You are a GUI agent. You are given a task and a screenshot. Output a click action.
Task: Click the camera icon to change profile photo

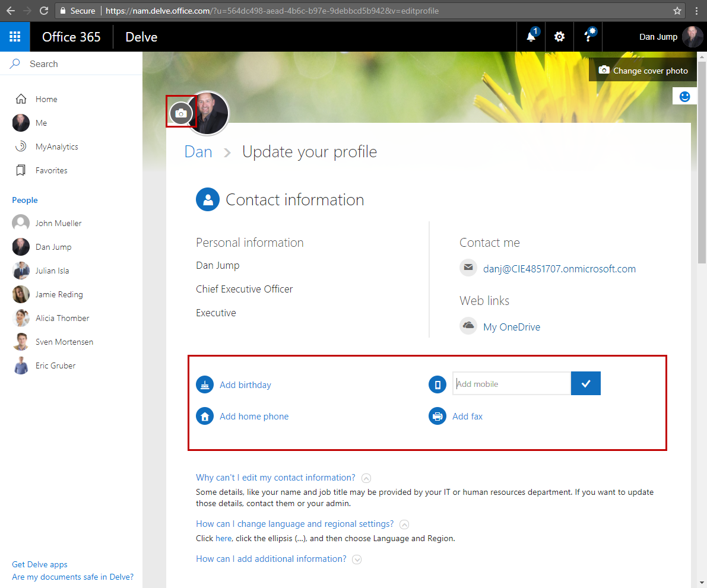(181, 113)
